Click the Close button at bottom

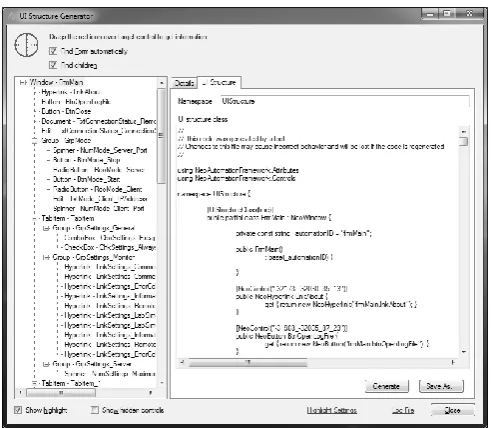tap(452, 410)
